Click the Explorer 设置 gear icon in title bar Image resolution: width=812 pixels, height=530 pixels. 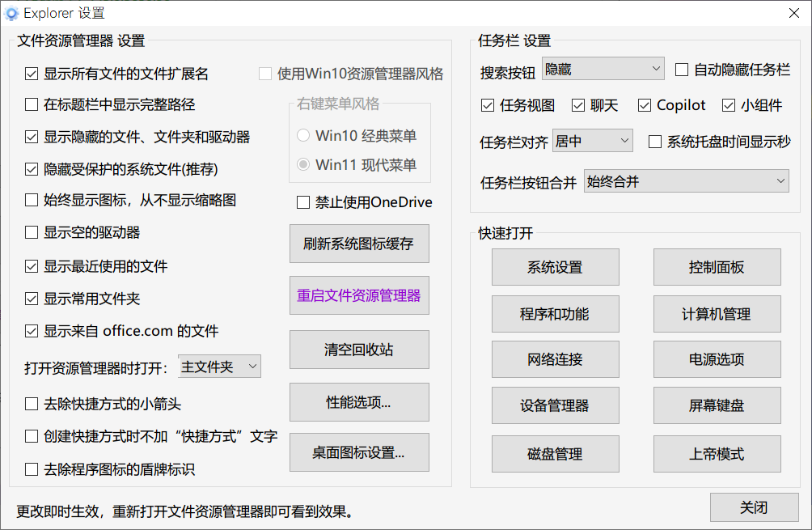(x=12, y=13)
